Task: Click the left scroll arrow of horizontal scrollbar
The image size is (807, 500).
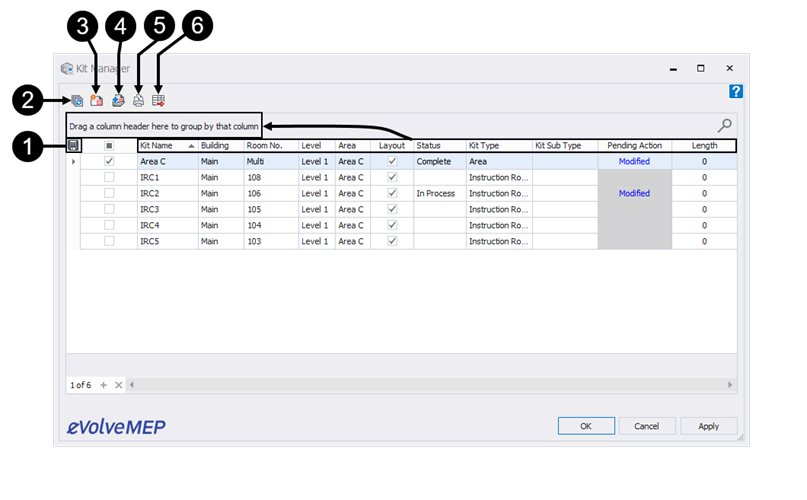Action: (x=132, y=385)
